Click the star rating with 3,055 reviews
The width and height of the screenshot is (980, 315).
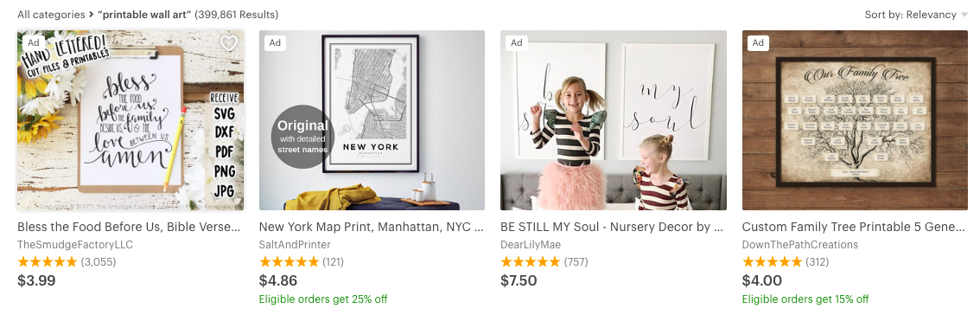point(67,261)
